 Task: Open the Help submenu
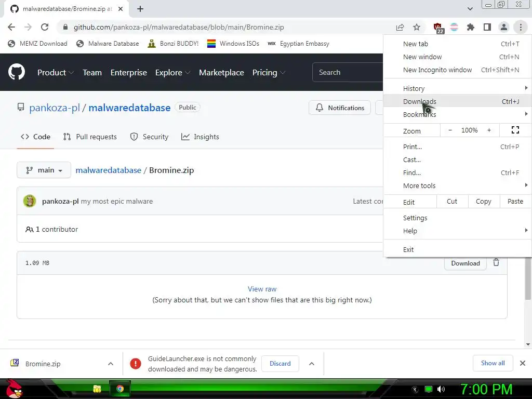click(457, 231)
